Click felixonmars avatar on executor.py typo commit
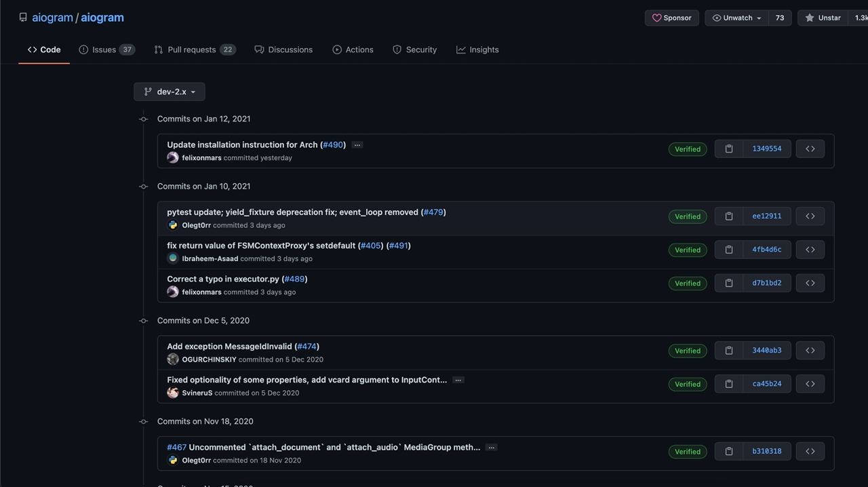The height and width of the screenshot is (487, 868). click(173, 292)
